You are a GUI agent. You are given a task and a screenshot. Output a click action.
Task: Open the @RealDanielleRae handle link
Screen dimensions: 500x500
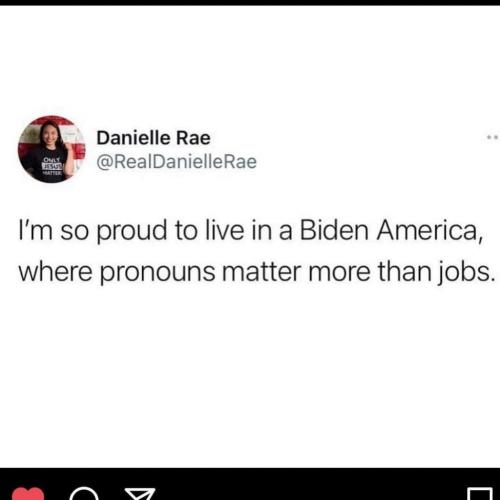click(177, 162)
